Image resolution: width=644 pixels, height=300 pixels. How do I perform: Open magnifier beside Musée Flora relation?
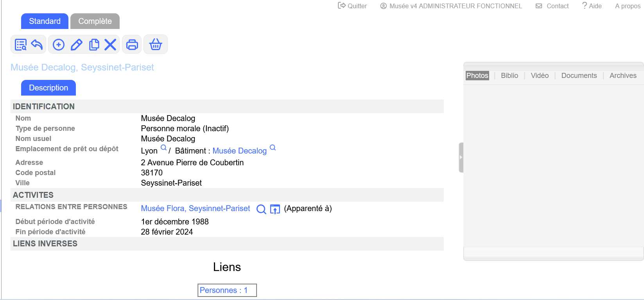coord(261,209)
